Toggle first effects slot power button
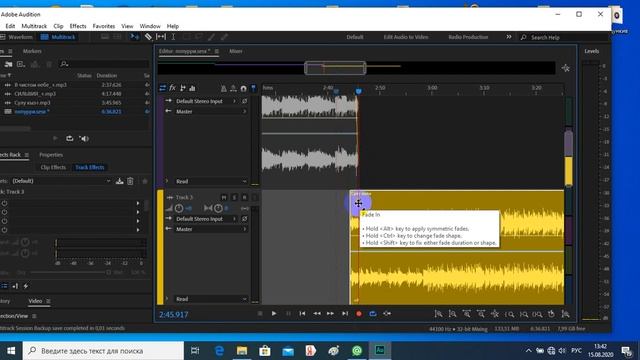The height and width of the screenshot is (360, 640). pos(4,203)
